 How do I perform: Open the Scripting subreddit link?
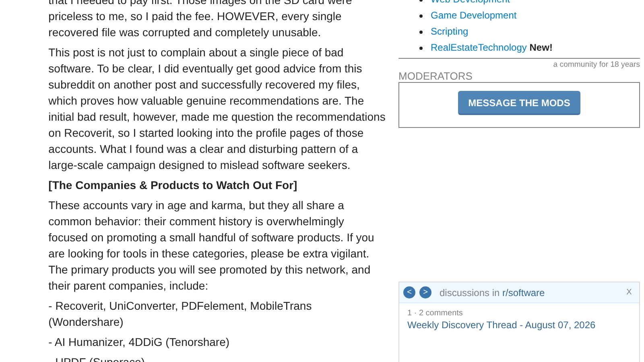point(449,31)
